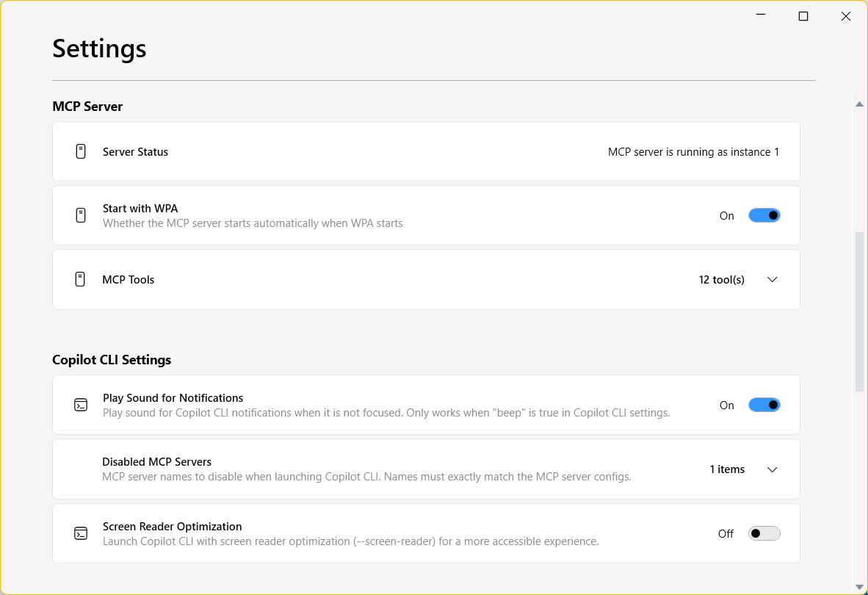Click the "Play Sound for Notifications" title
The height and width of the screenshot is (595, 868).
173,398
